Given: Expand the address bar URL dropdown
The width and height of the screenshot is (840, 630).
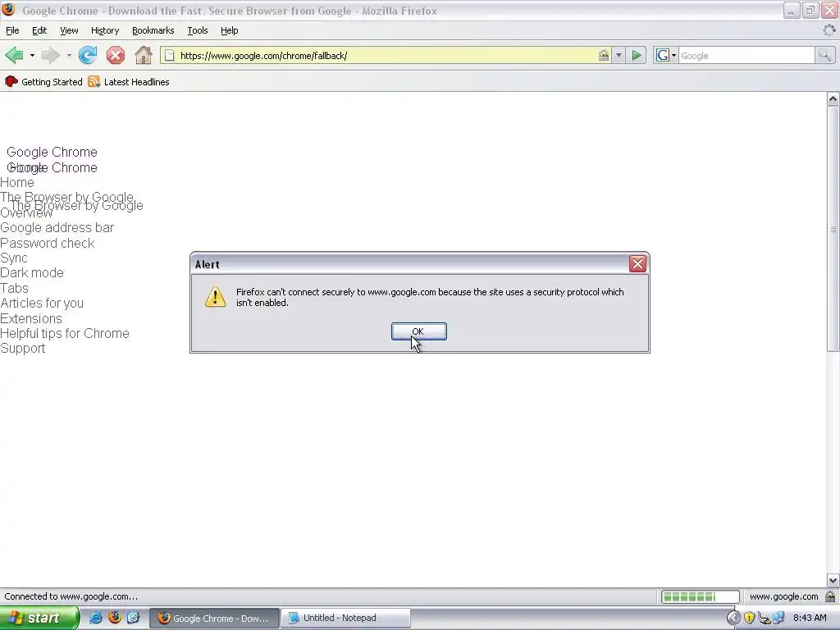Looking at the screenshot, I should 619,55.
